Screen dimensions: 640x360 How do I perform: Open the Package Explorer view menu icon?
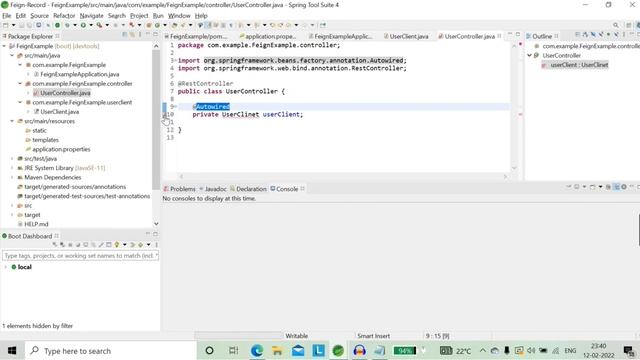(140, 36)
